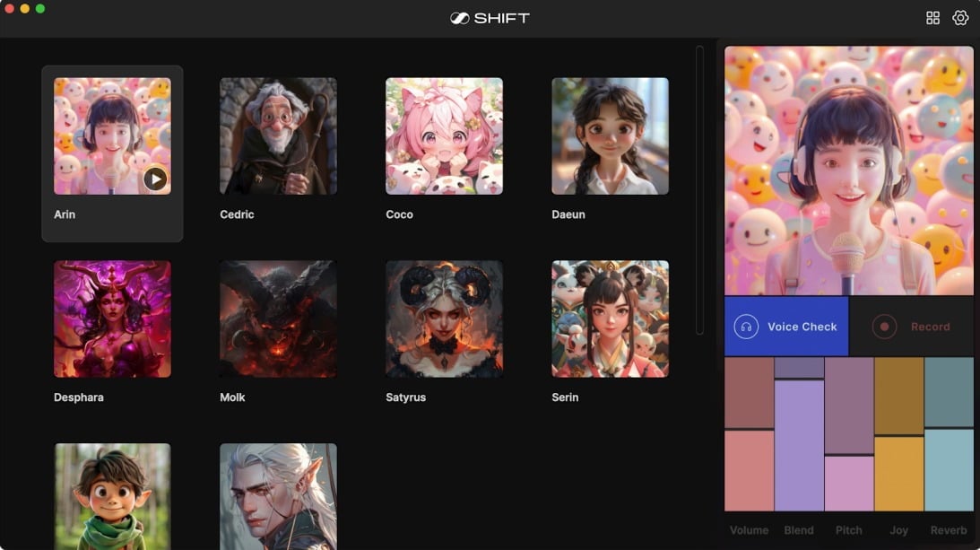Select the Cedric voice thumbnail
The width and height of the screenshot is (980, 550).
coord(278,135)
